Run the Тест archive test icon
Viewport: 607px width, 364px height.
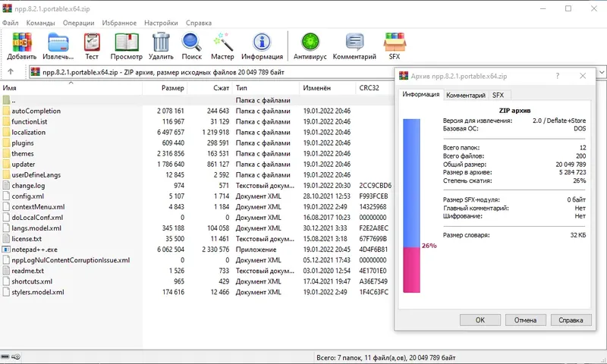point(92,42)
